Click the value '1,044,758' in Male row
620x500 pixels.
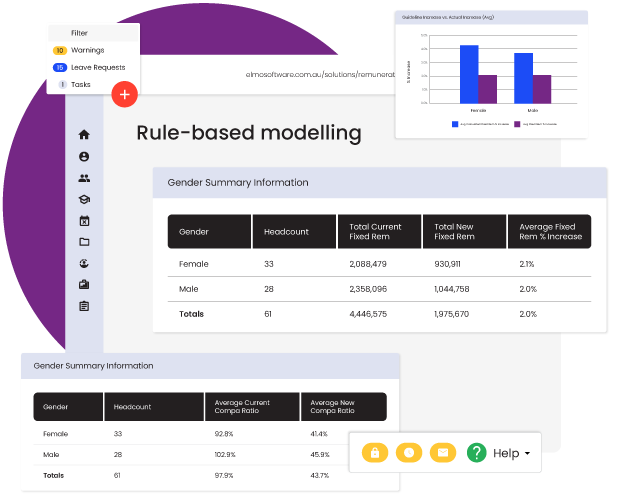click(x=452, y=289)
